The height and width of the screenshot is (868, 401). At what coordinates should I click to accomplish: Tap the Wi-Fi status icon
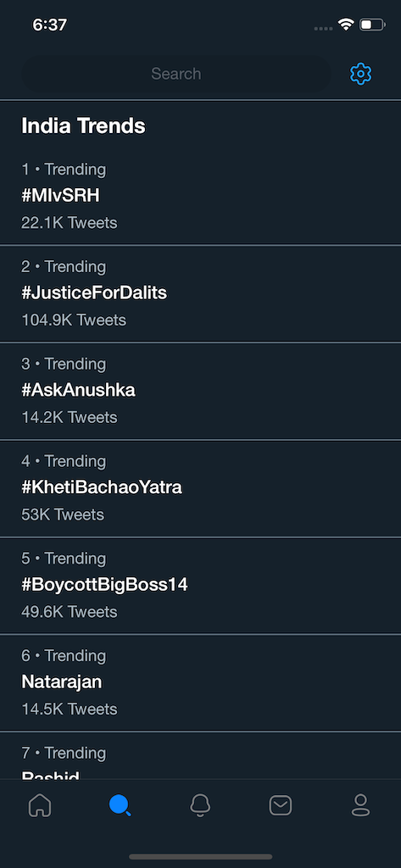point(346,25)
